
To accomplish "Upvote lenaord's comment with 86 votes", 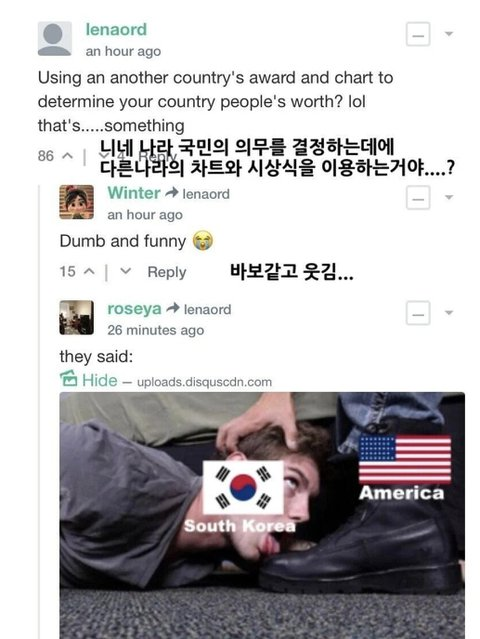I will pos(68,156).
